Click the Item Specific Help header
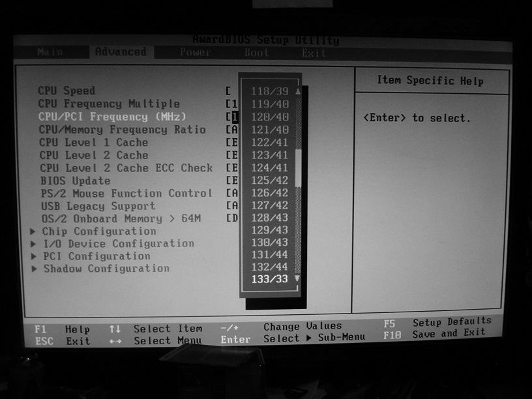 (x=430, y=81)
